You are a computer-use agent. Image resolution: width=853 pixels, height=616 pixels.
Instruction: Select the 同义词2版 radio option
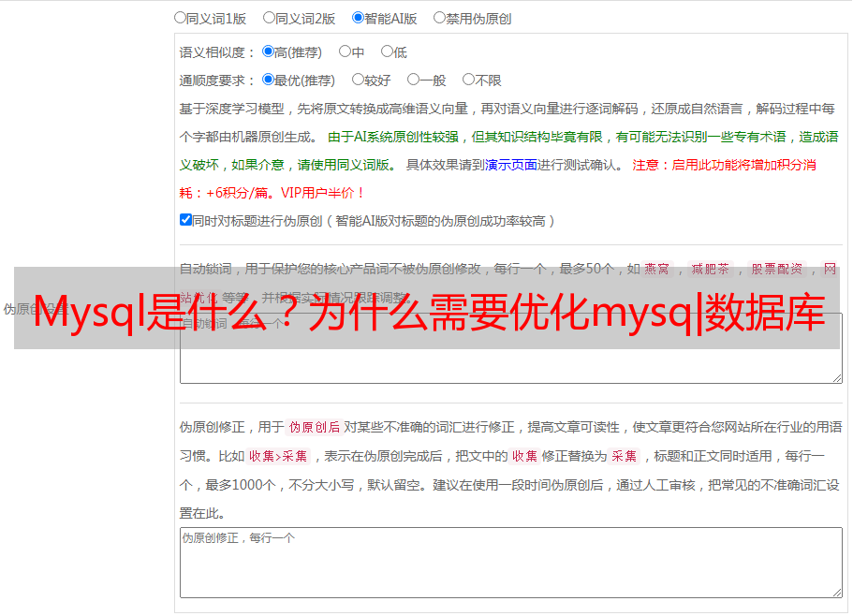(269, 18)
